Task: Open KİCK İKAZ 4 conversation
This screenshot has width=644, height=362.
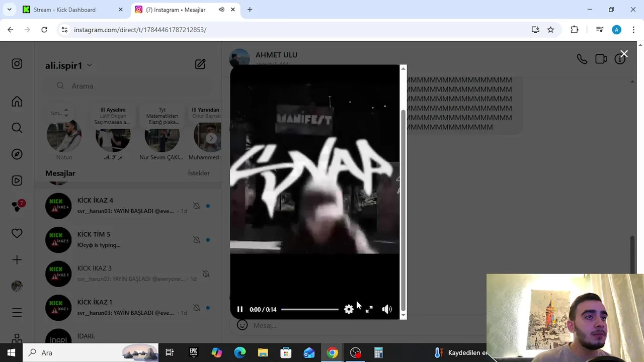Action: [128, 206]
